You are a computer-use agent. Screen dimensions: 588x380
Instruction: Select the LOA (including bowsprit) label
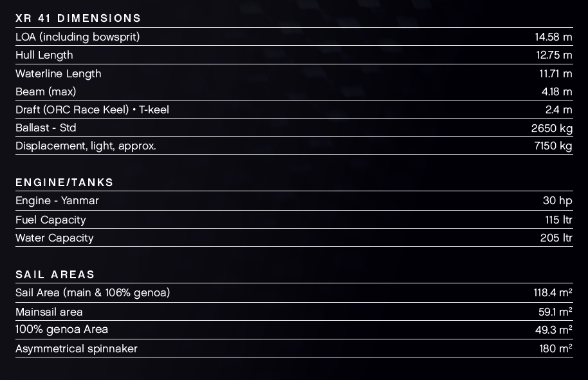click(78, 37)
